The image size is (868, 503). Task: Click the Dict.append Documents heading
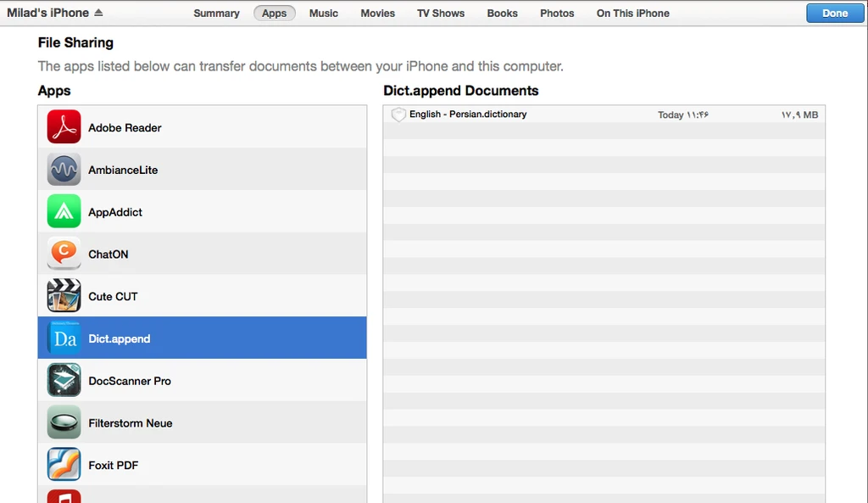point(461,91)
